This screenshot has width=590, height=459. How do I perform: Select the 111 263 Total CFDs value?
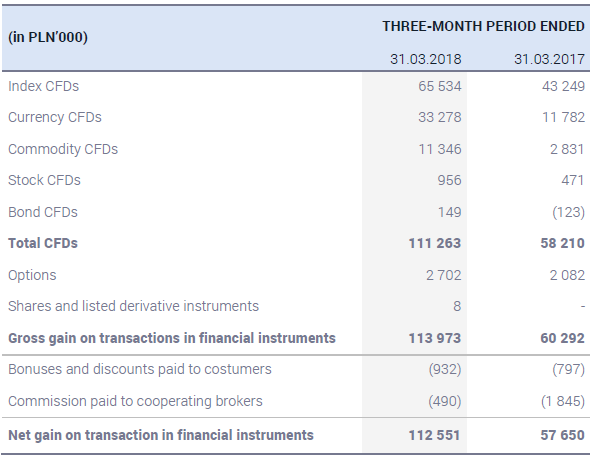click(435, 243)
